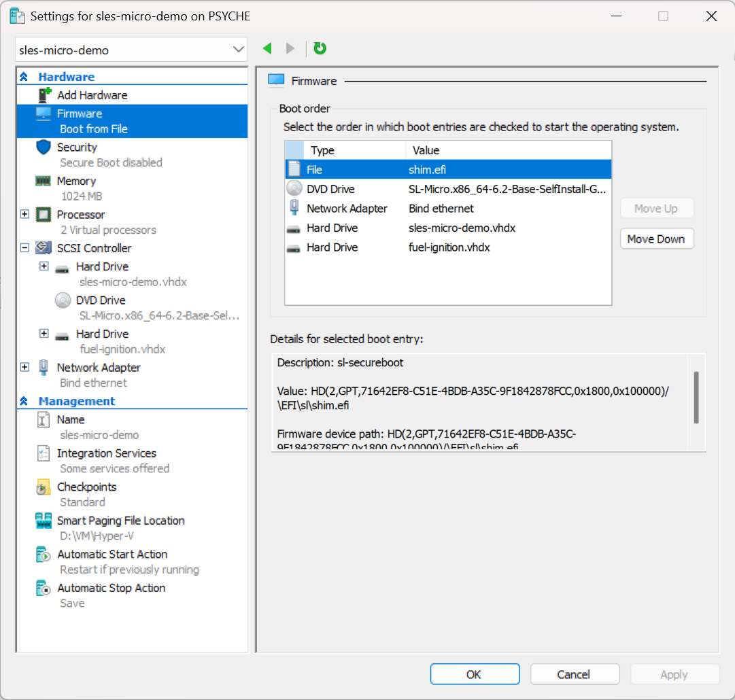The height and width of the screenshot is (700, 735).
Task: Click the Cancel button
Action: [575, 673]
